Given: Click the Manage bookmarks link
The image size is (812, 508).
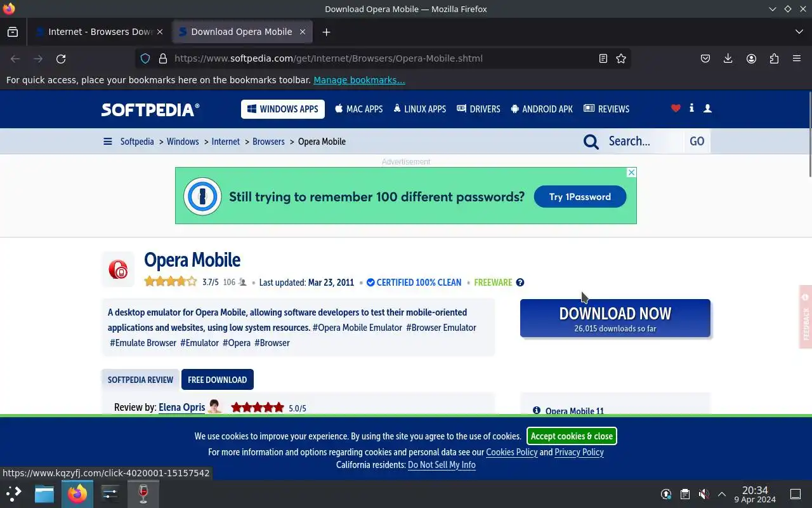Looking at the screenshot, I should point(359,80).
